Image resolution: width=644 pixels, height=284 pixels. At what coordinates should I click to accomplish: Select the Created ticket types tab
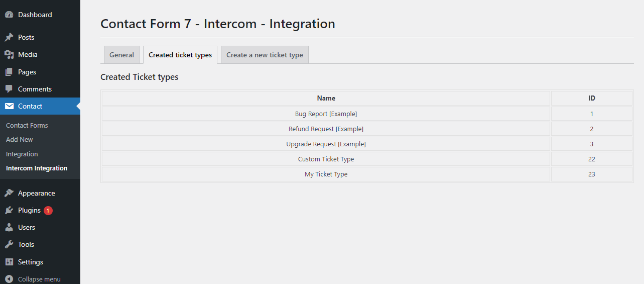tap(180, 55)
